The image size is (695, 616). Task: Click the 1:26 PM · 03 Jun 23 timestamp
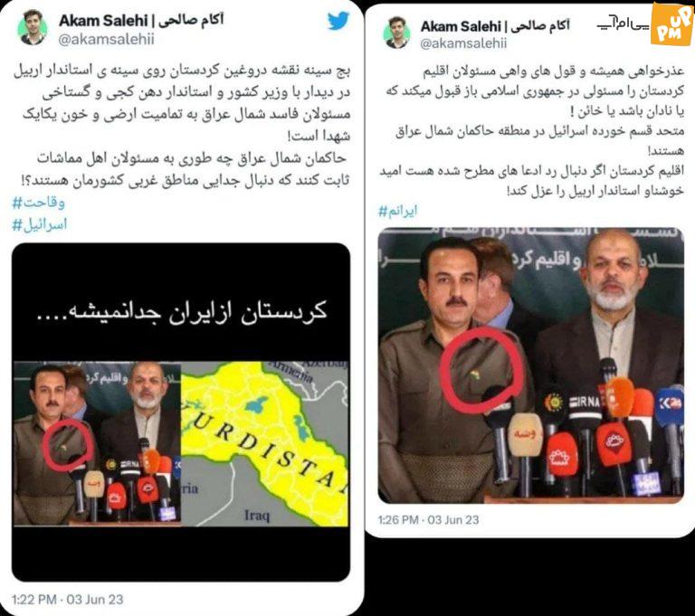pyautogui.click(x=428, y=520)
